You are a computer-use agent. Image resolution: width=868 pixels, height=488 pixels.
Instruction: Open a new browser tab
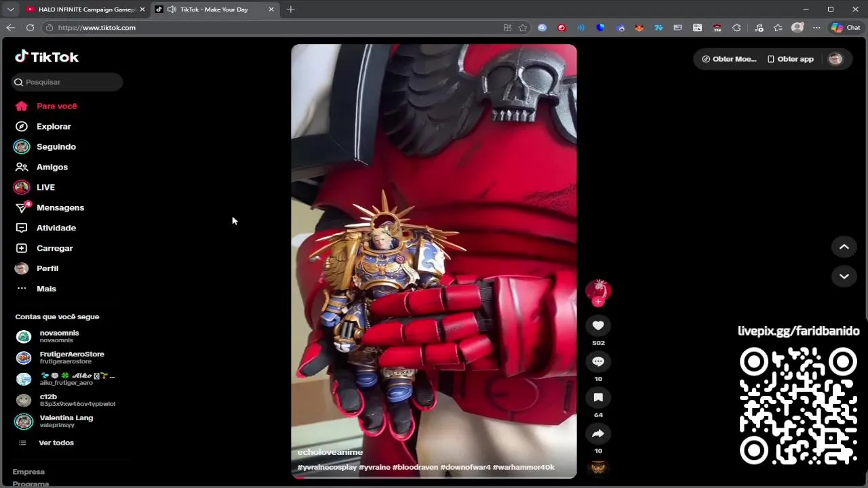[x=290, y=9]
